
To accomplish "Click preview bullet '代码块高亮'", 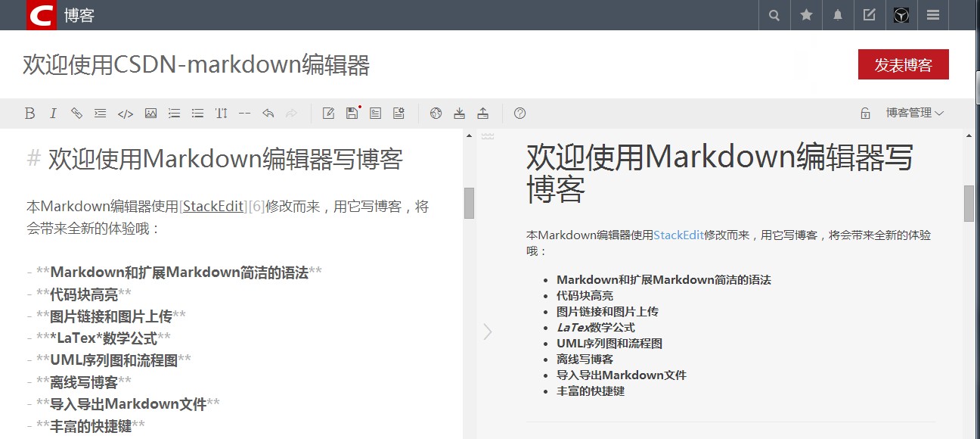I will click(585, 296).
